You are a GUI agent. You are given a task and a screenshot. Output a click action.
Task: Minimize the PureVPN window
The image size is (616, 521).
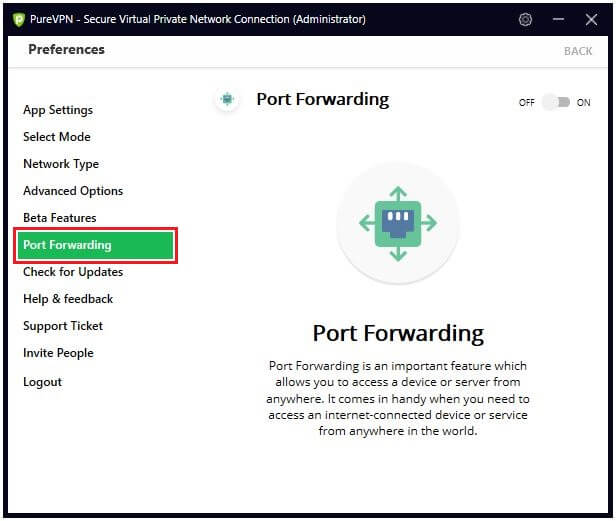[x=558, y=19]
